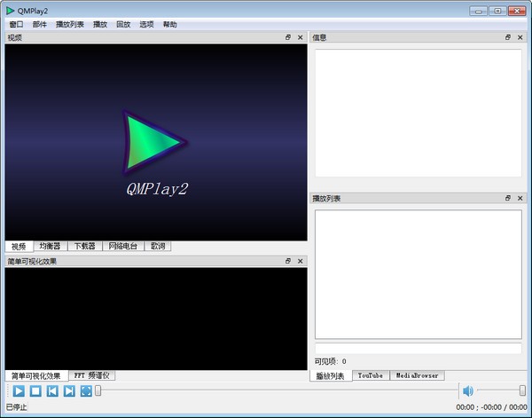Close the 视频 dock panel
This screenshot has width=532, height=418.
[x=301, y=37]
